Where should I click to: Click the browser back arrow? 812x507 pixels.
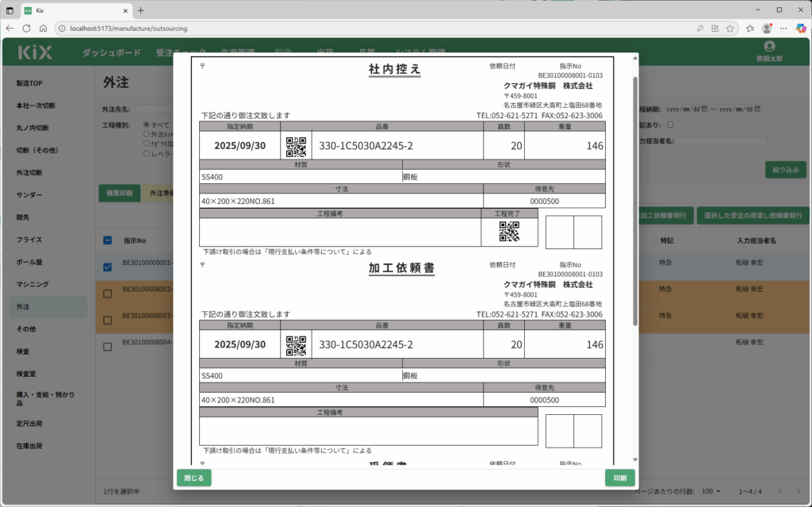point(10,28)
